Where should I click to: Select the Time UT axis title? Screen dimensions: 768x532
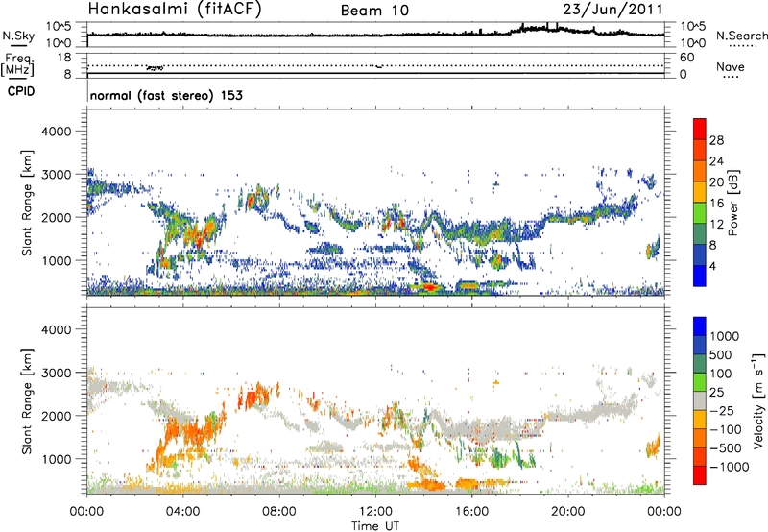point(375,526)
